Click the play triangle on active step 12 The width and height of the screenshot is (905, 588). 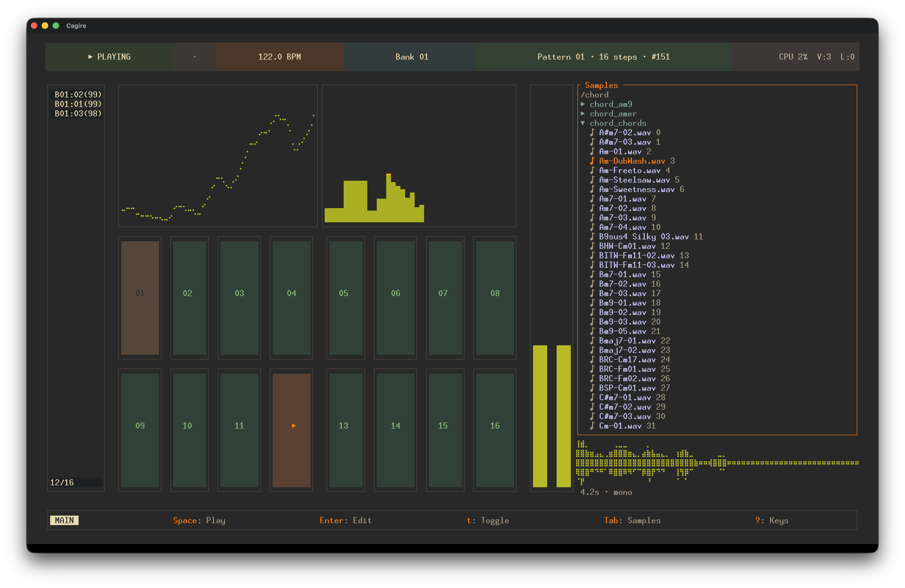coord(293,426)
